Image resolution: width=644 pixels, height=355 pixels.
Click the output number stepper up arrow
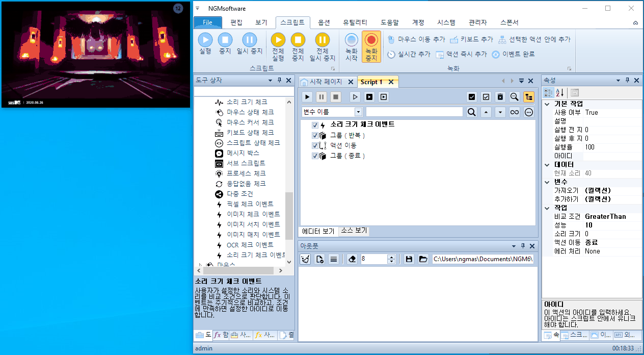coord(391,257)
